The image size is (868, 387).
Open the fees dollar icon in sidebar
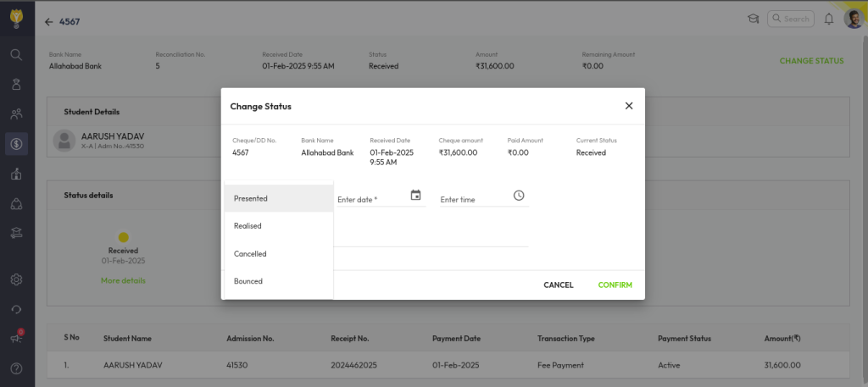(x=16, y=144)
